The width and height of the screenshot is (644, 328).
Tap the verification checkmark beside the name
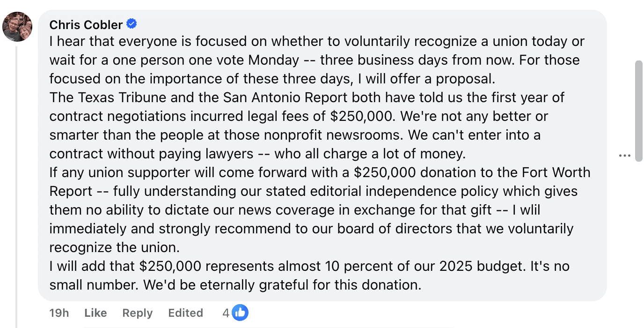(x=132, y=23)
